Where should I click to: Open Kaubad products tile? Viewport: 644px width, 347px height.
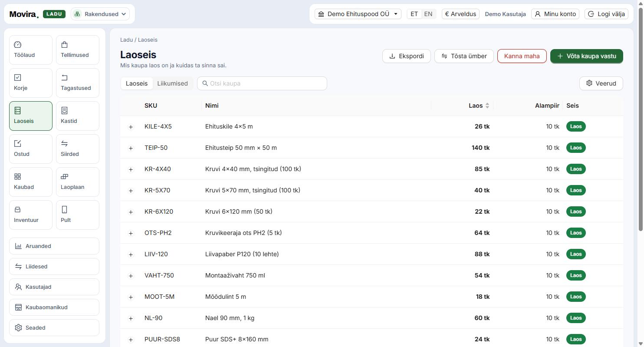pos(31,182)
